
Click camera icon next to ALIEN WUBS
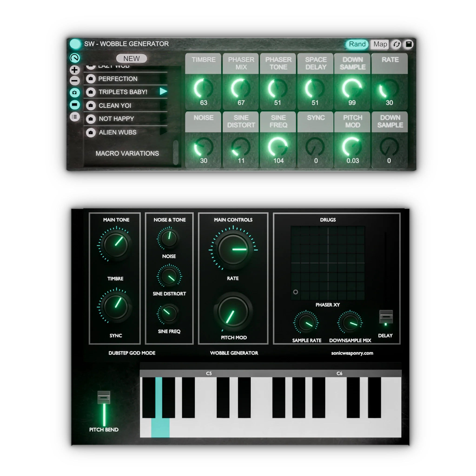(x=91, y=132)
